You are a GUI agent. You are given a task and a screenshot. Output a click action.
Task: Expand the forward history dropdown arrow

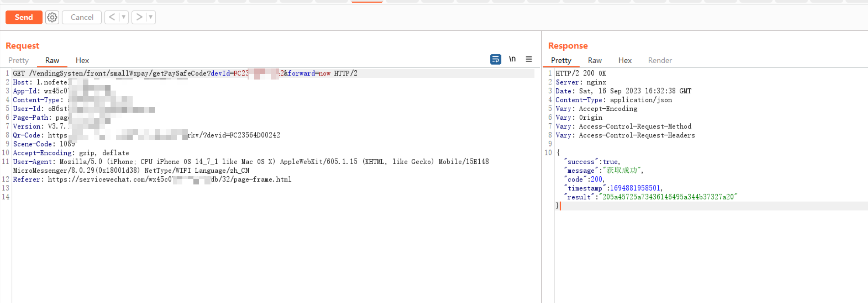point(151,17)
